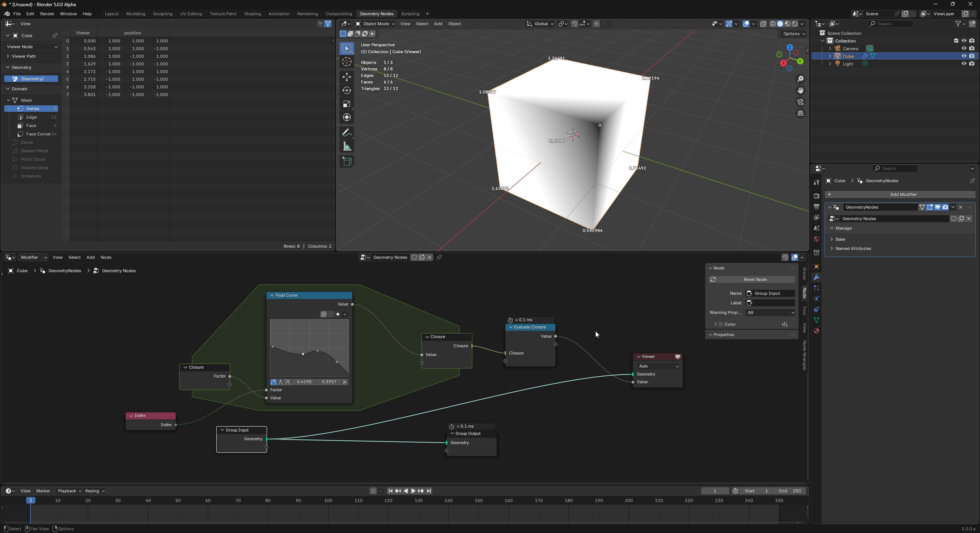Screen dimensions: 980x533
Task: Toggle camera view icon in viewport
Action: click(x=800, y=102)
